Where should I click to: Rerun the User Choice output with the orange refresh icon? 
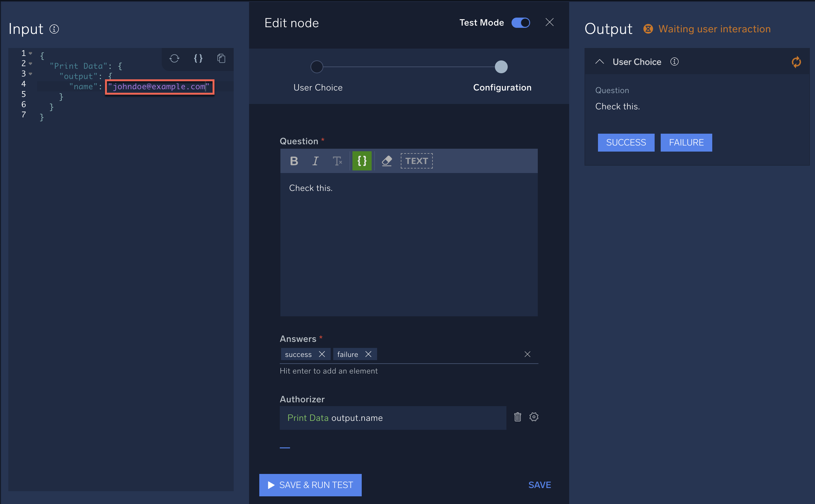coord(797,62)
